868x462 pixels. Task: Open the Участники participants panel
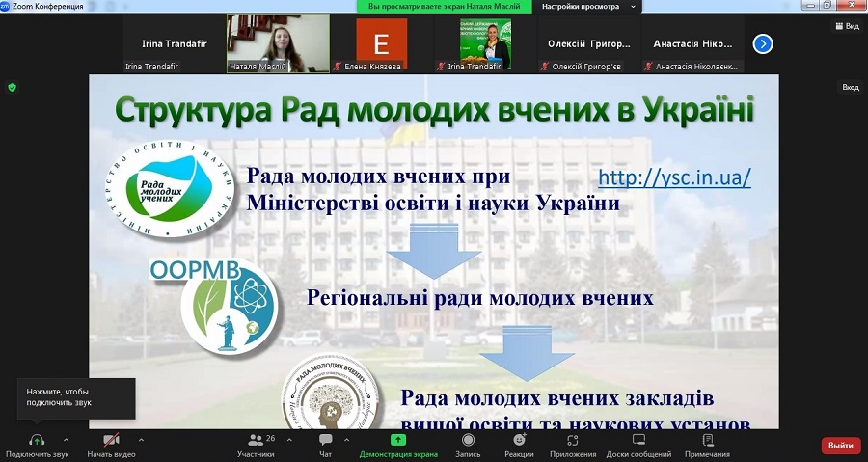coord(256,440)
